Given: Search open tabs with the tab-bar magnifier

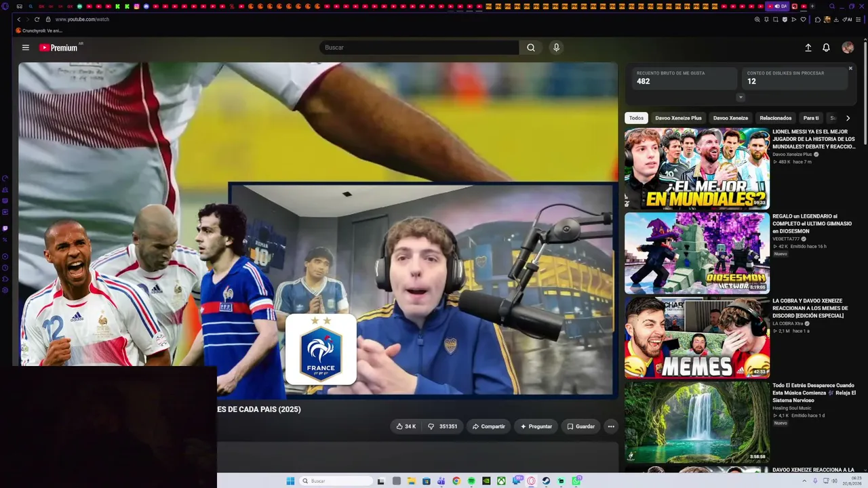Looking at the screenshot, I should coord(832,6).
